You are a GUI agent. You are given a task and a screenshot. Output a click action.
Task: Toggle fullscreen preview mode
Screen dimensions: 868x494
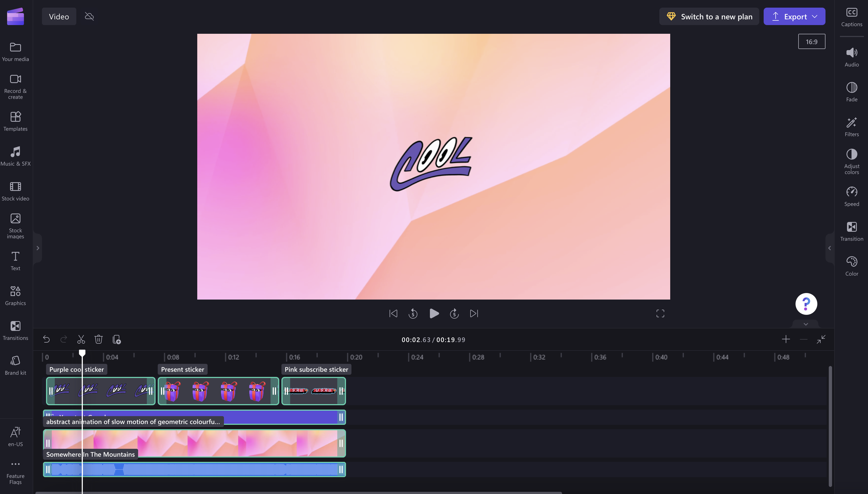click(661, 313)
